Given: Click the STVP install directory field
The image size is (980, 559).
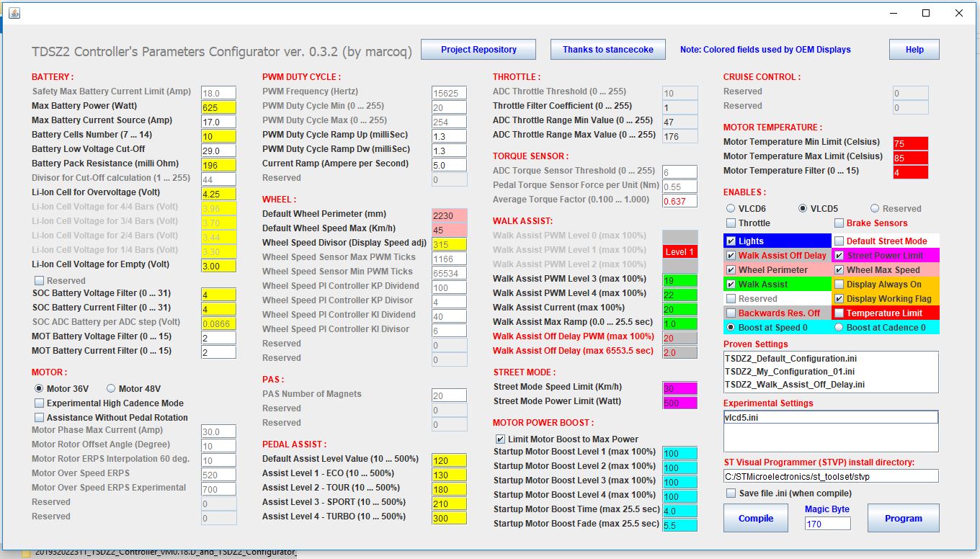Looking at the screenshot, I should (x=831, y=476).
